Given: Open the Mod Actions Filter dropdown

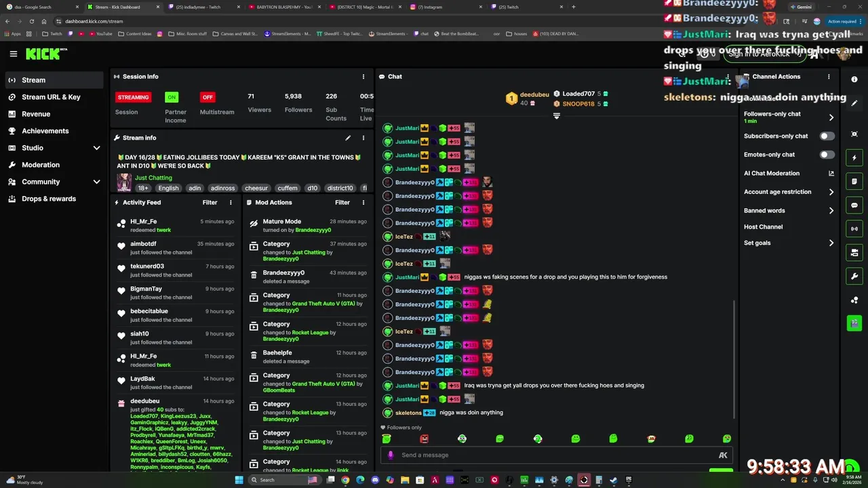Looking at the screenshot, I should (342, 202).
